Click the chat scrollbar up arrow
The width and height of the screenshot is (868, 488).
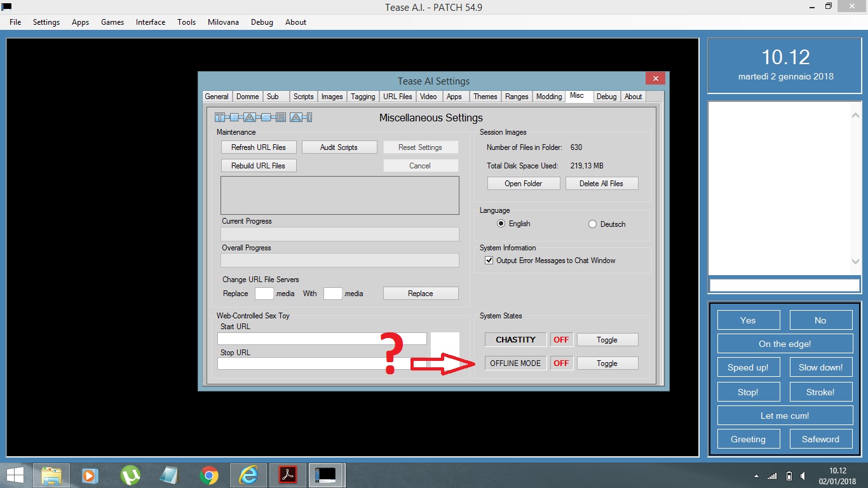(x=855, y=115)
